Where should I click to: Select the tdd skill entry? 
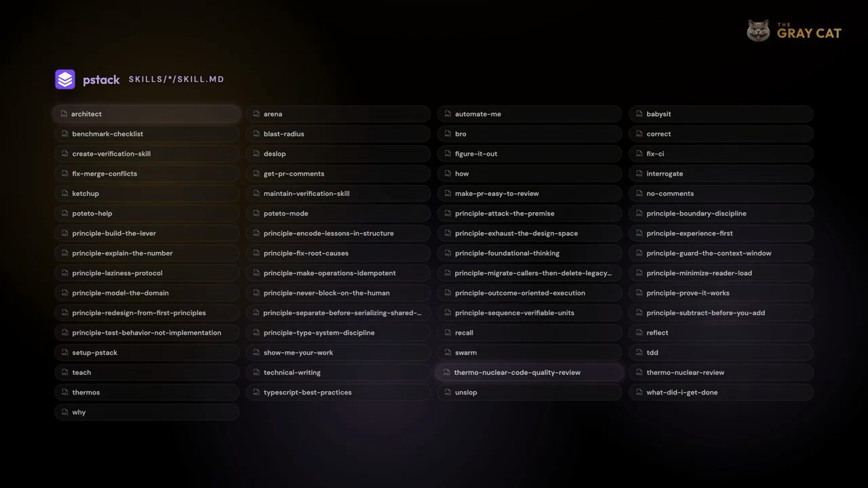(721, 352)
